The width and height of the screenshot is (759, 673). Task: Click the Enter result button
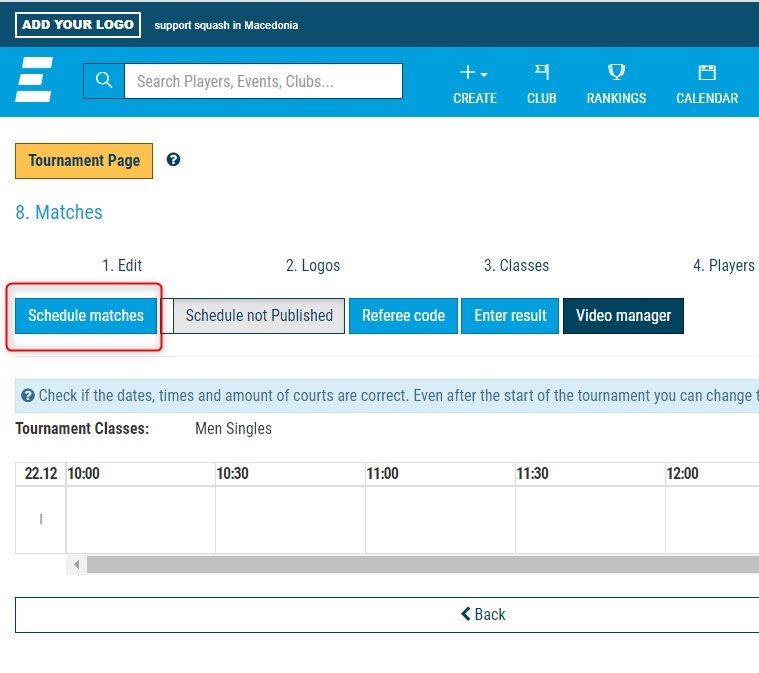[x=510, y=316]
